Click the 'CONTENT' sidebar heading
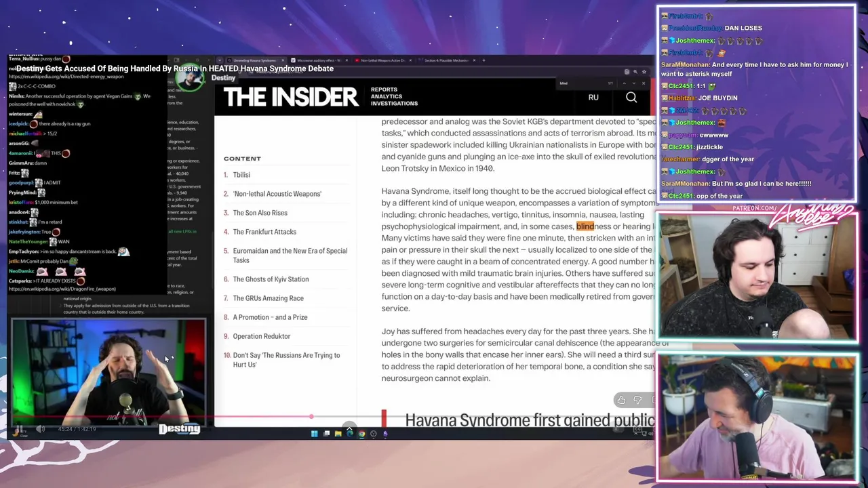This screenshot has width=868, height=488. (242, 159)
